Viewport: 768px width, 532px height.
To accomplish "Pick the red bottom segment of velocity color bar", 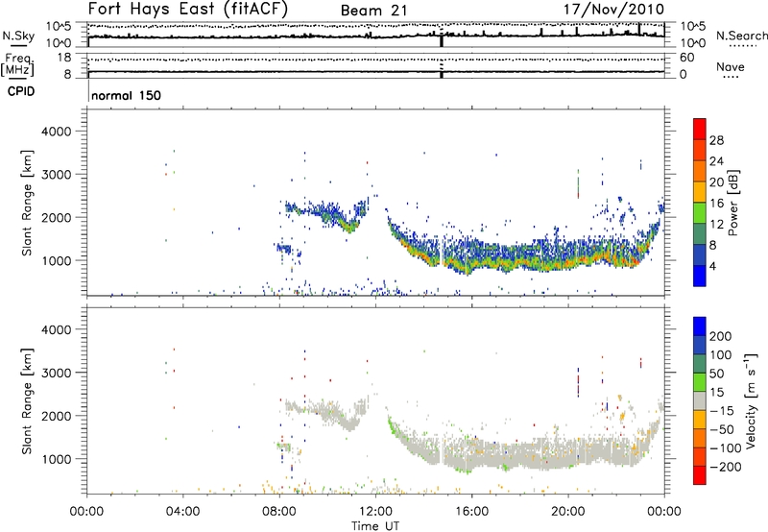I will [x=700, y=475].
